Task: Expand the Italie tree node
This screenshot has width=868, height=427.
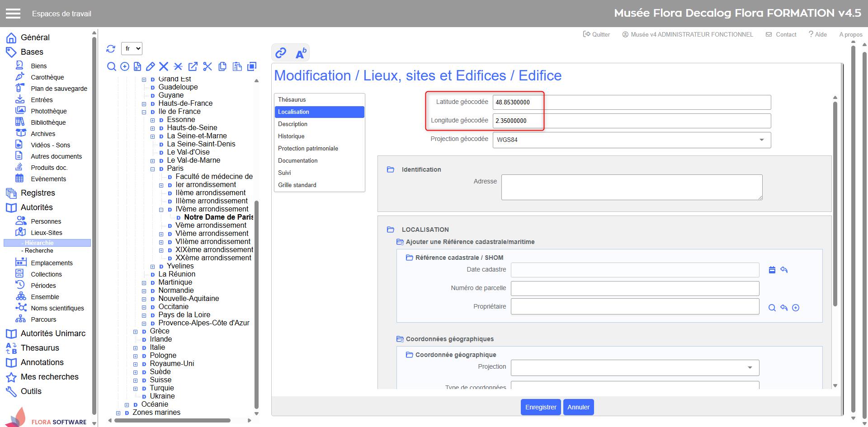Action: (x=136, y=348)
